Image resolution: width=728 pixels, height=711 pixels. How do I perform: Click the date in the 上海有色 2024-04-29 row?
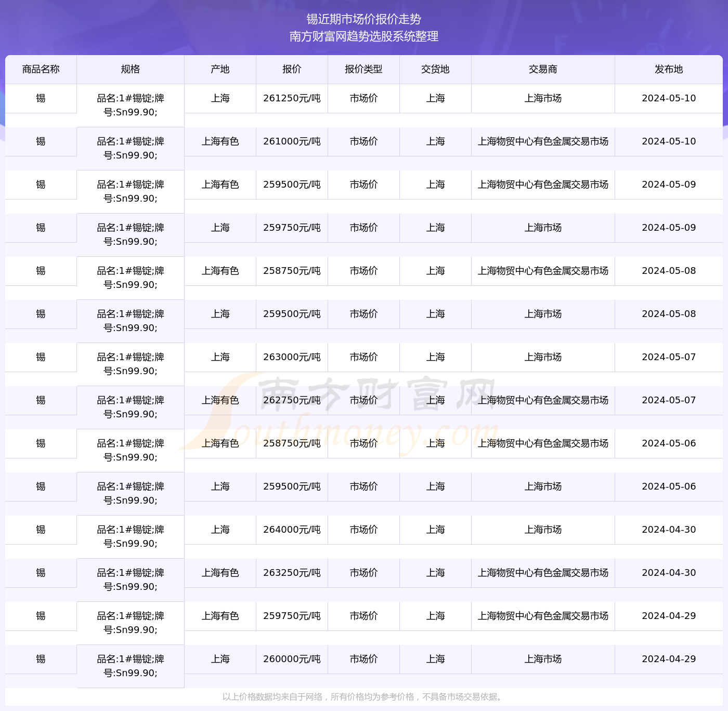(669, 616)
